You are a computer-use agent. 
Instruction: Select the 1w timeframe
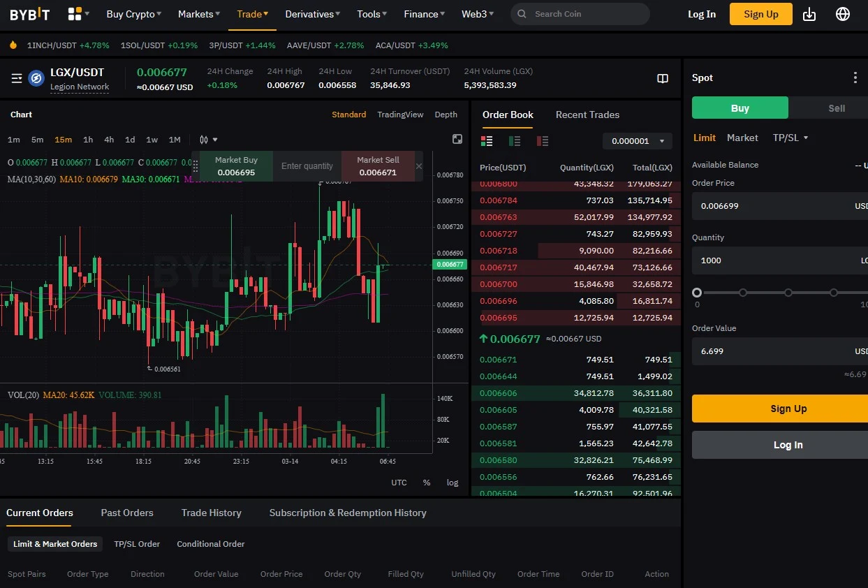152,140
